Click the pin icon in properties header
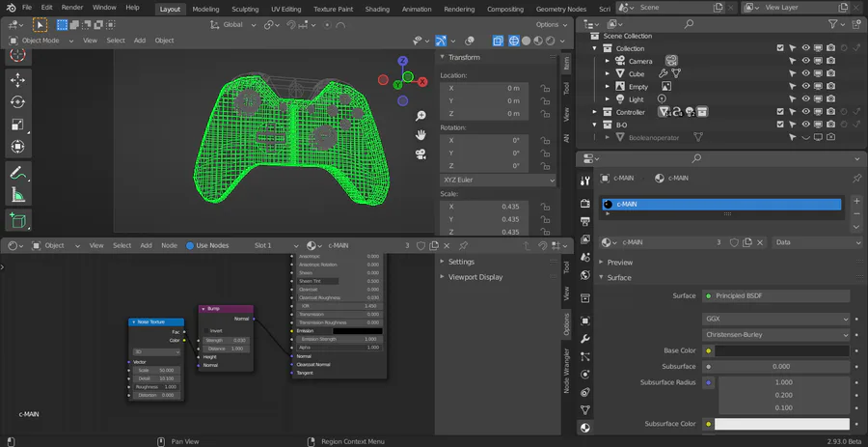Image resolution: width=868 pixels, height=447 pixels. tap(857, 179)
